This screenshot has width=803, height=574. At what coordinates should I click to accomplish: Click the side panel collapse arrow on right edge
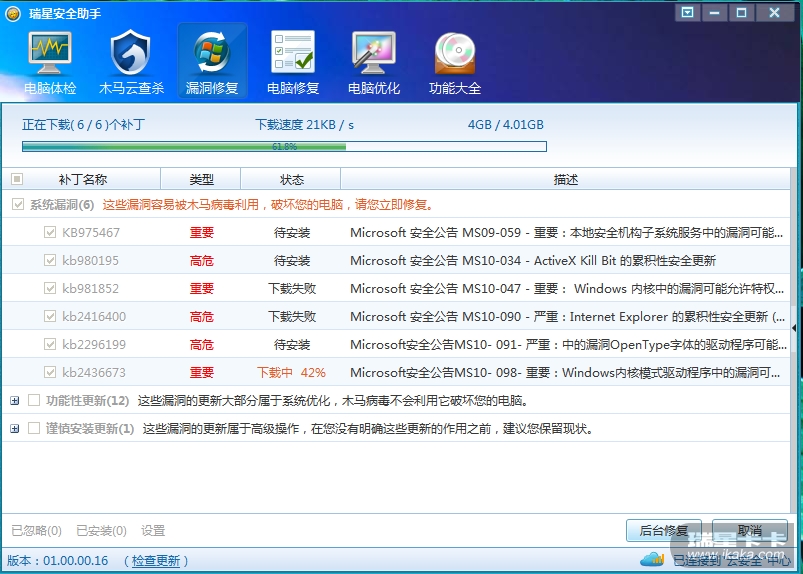(x=794, y=328)
